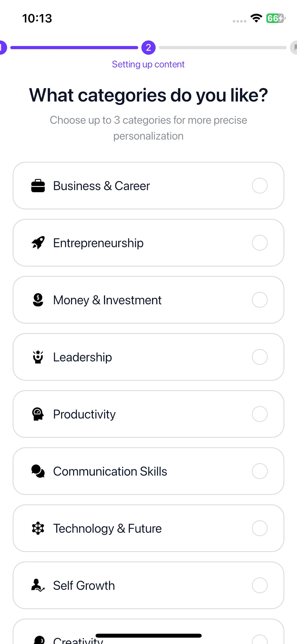297x644 pixels.
Task: Select the Business & Career radio circle
Action: 260,186
